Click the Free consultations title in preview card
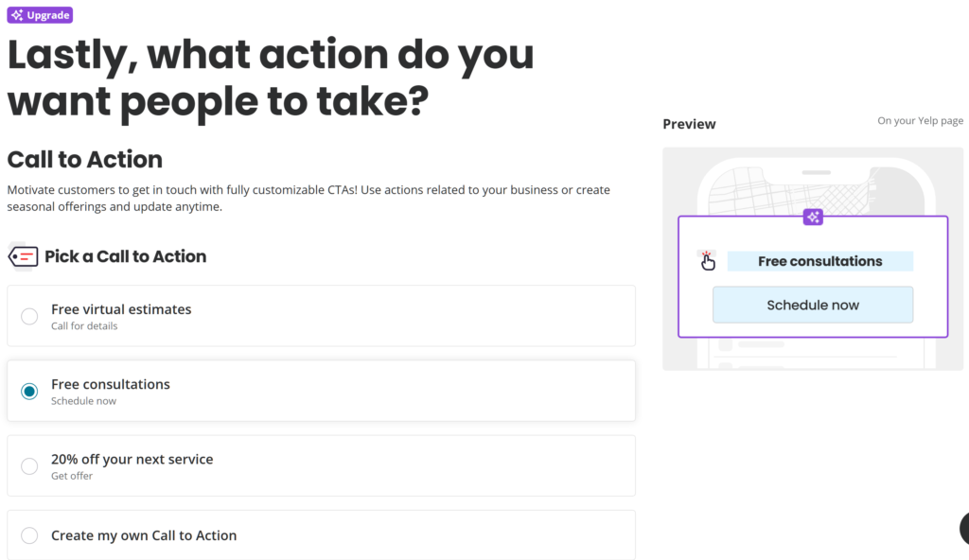 pyautogui.click(x=819, y=261)
